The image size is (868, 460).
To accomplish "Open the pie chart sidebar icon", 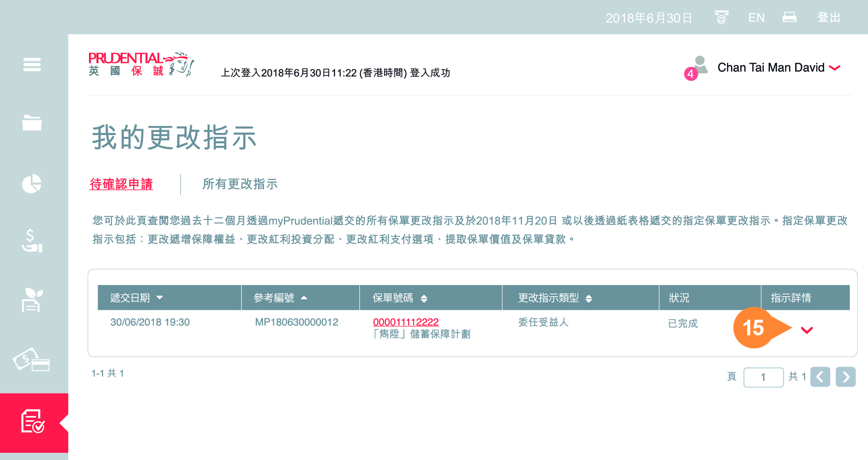I will pyautogui.click(x=32, y=184).
